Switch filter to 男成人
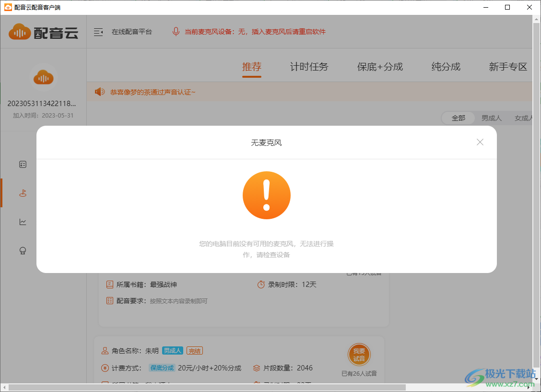Image resolution: width=541 pixels, height=392 pixels. click(491, 118)
